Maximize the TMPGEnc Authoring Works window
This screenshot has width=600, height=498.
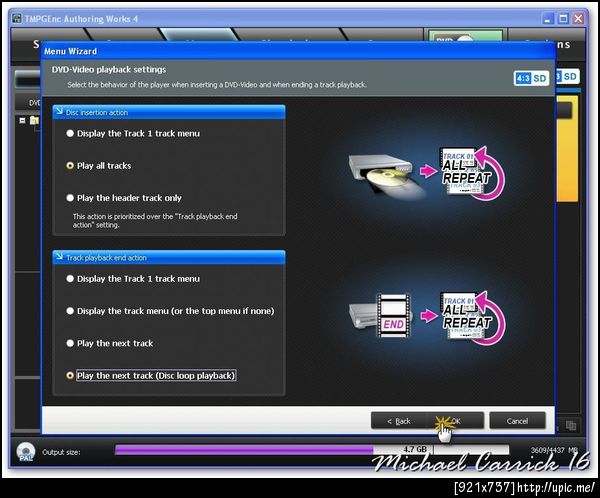[x=563, y=18]
